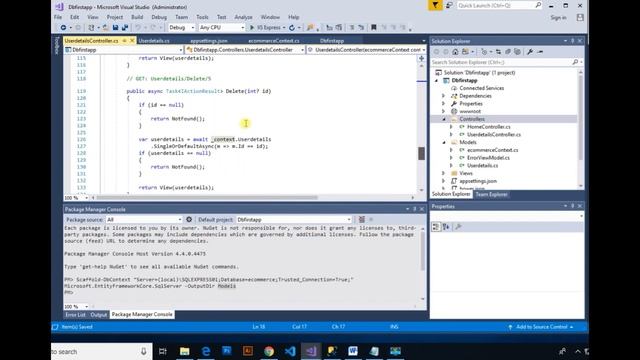This screenshot has width=640, height=360.
Task: Click the Clear Console icon in Package Manager
Action: (362, 220)
